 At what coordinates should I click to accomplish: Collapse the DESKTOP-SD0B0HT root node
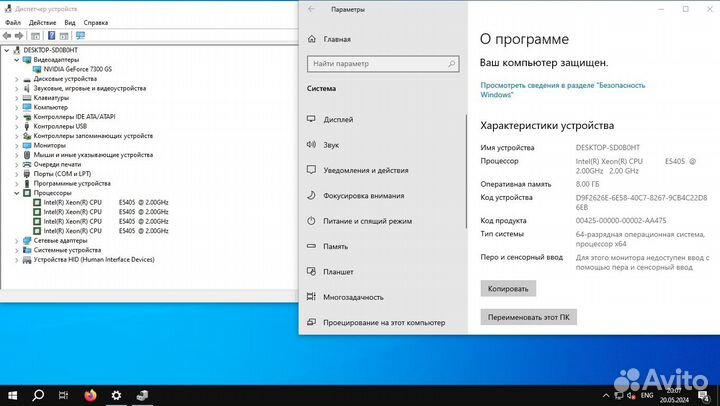coord(6,50)
